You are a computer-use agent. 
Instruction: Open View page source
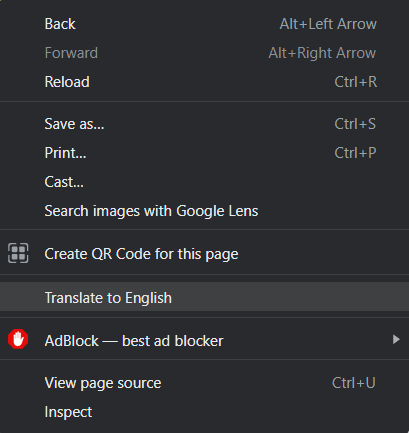click(204, 383)
